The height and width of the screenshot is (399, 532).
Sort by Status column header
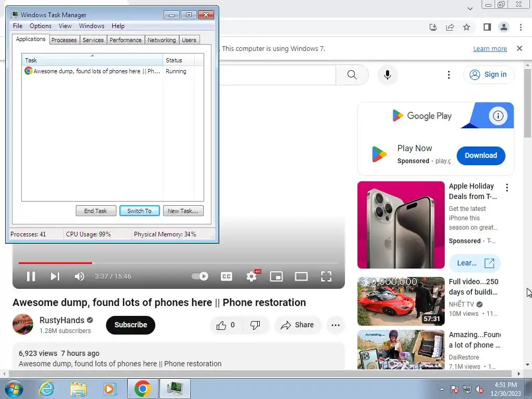pyautogui.click(x=179, y=60)
